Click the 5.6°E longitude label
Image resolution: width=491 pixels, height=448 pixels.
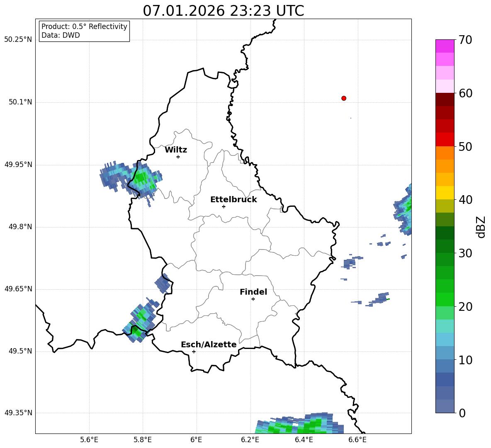click(x=89, y=440)
